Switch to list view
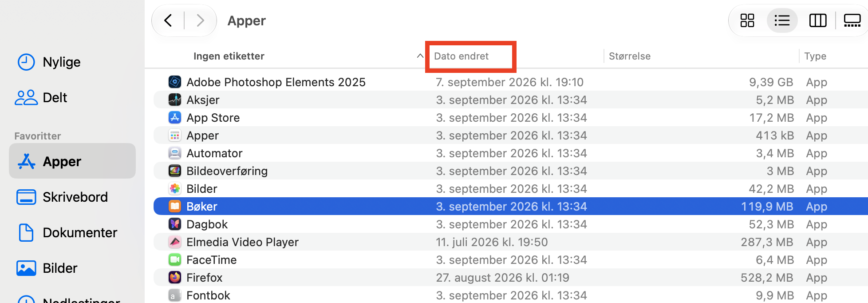Viewport: 868px width, 303px height. (x=782, y=20)
